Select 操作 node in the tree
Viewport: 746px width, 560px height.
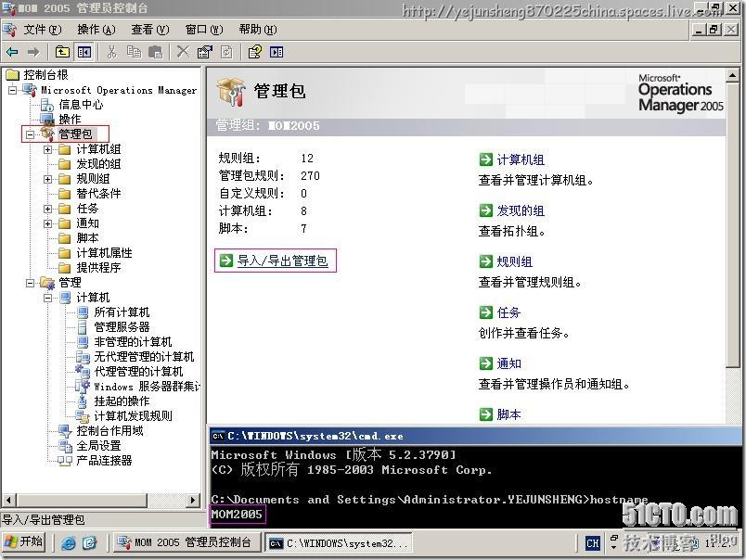70,119
